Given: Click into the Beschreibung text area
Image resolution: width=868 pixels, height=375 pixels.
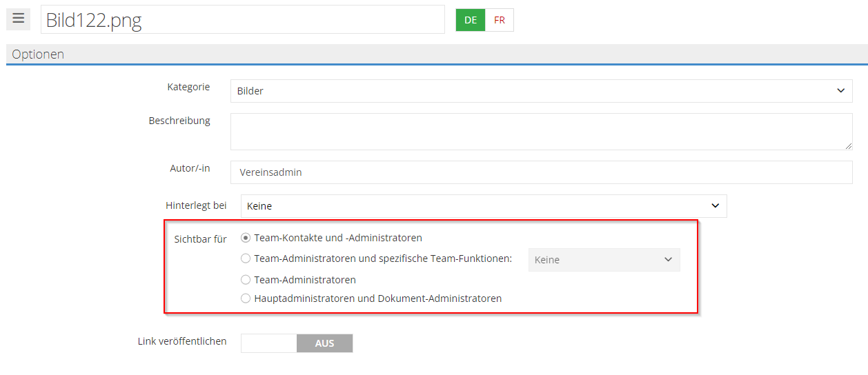Looking at the screenshot, I should click(x=541, y=131).
